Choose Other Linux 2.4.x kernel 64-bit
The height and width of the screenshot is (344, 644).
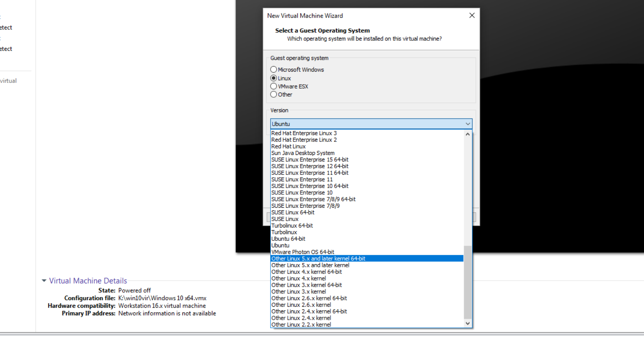(367, 311)
